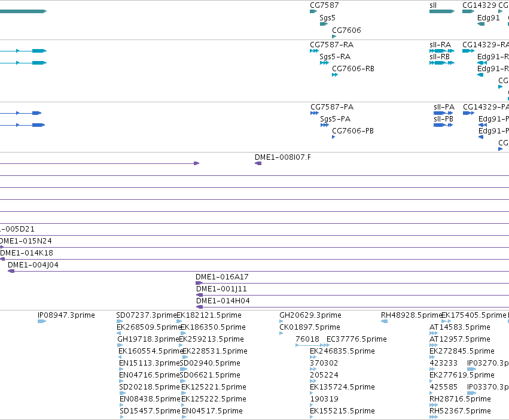
Task: Click the Sgs5 gene label
Action: tap(327, 18)
